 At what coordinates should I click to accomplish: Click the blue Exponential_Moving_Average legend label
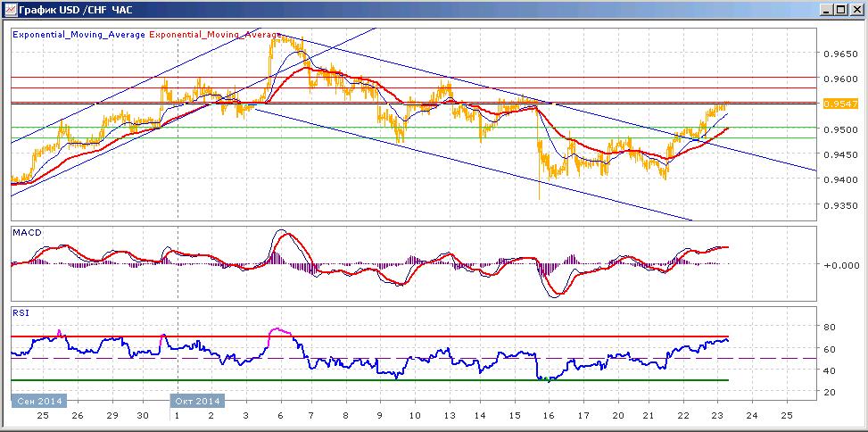coord(79,34)
